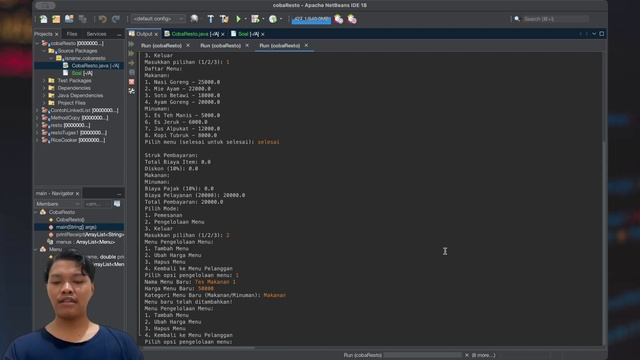The image size is (640, 360).
Task: Click the output vertical scrollbar
Action: pyautogui.click(x=604, y=245)
